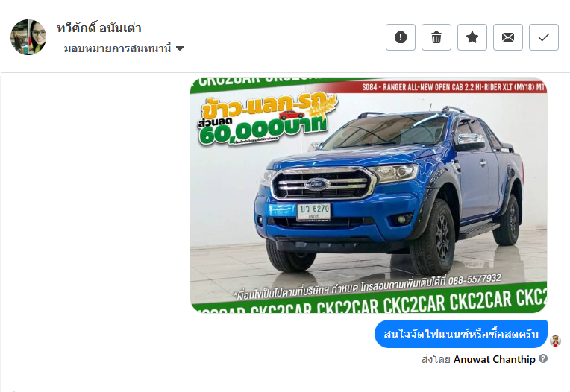This screenshot has height=392, width=570.
Task: Mark conversation done with checkmark icon
Action: coord(543,37)
